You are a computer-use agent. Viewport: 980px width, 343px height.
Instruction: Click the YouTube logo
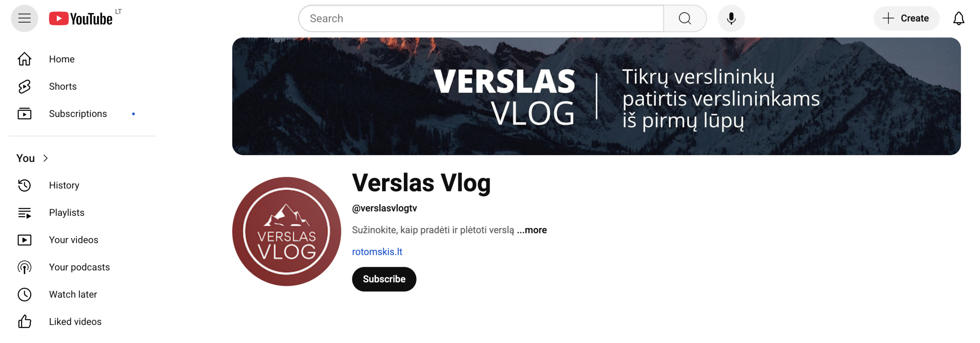(x=81, y=18)
